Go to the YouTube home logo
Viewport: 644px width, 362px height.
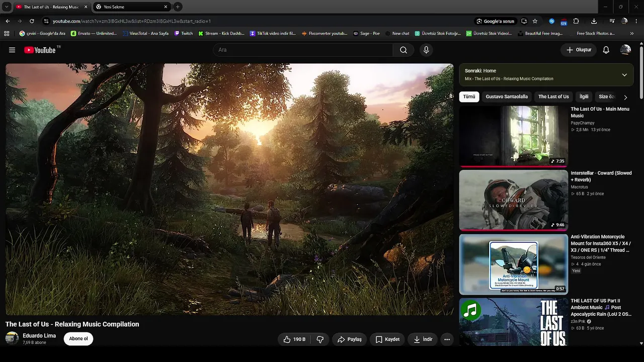[40, 50]
